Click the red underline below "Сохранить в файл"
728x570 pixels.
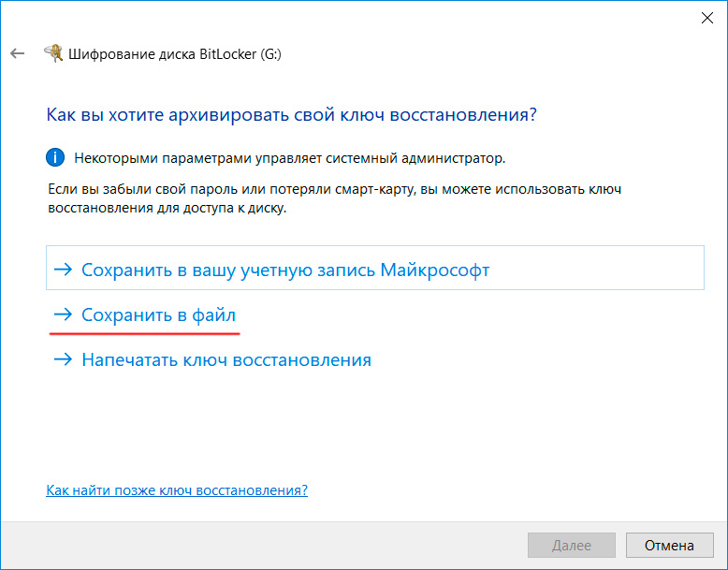(145, 332)
